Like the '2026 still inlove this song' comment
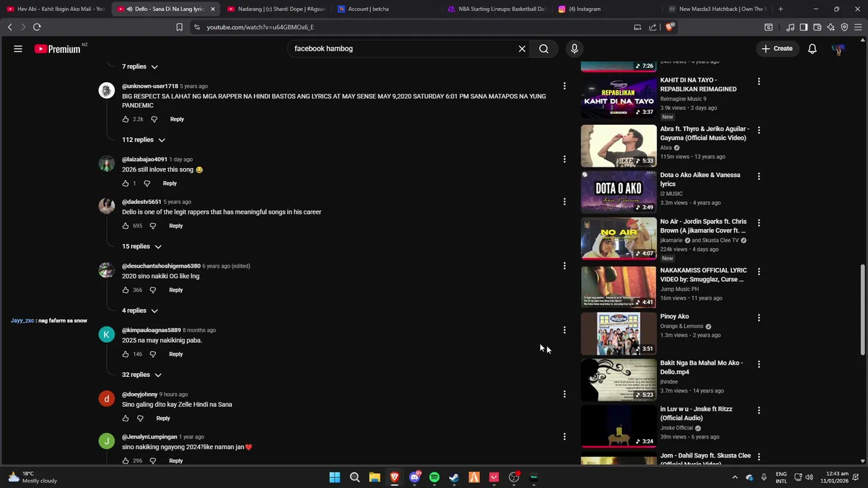Screen dimensions: 868x488 pyautogui.click(x=125, y=184)
